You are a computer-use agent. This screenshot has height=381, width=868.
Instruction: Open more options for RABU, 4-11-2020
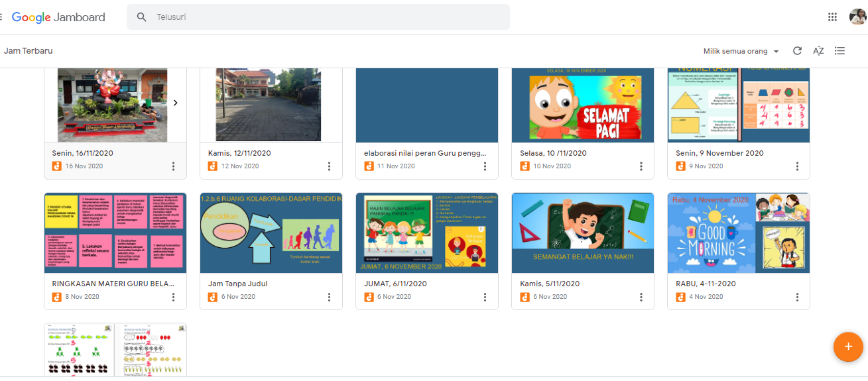[796, 297]
